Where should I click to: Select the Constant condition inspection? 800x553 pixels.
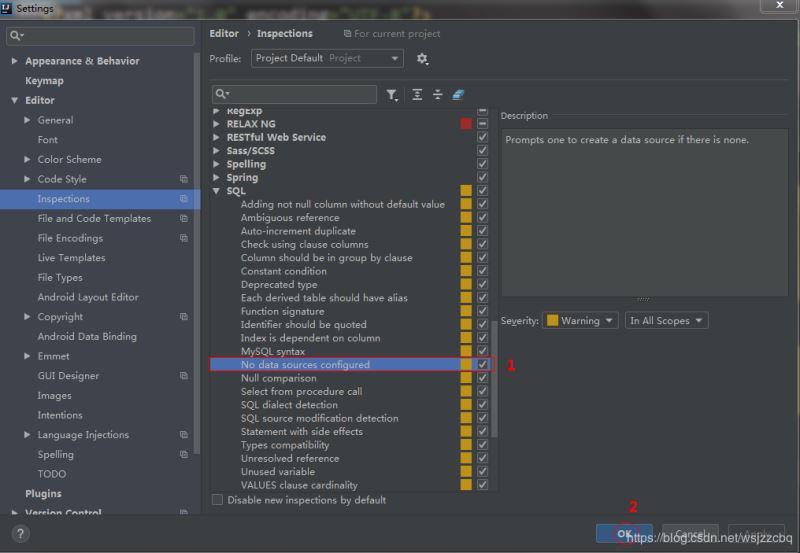pyautogui.click(x=284, y=271)
